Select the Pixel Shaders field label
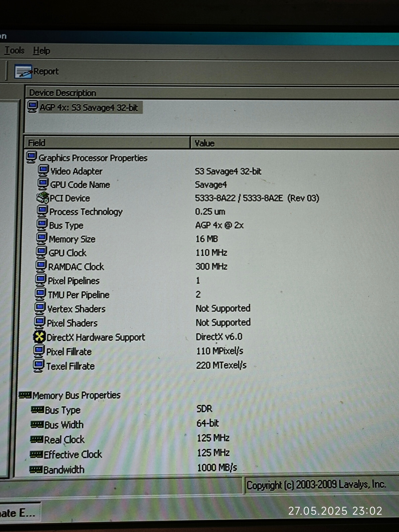399x532 pixels. [72, 323]
